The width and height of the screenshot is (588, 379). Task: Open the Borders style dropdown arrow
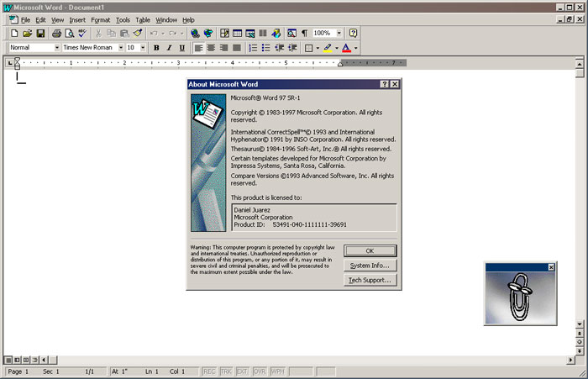(318, 48)
